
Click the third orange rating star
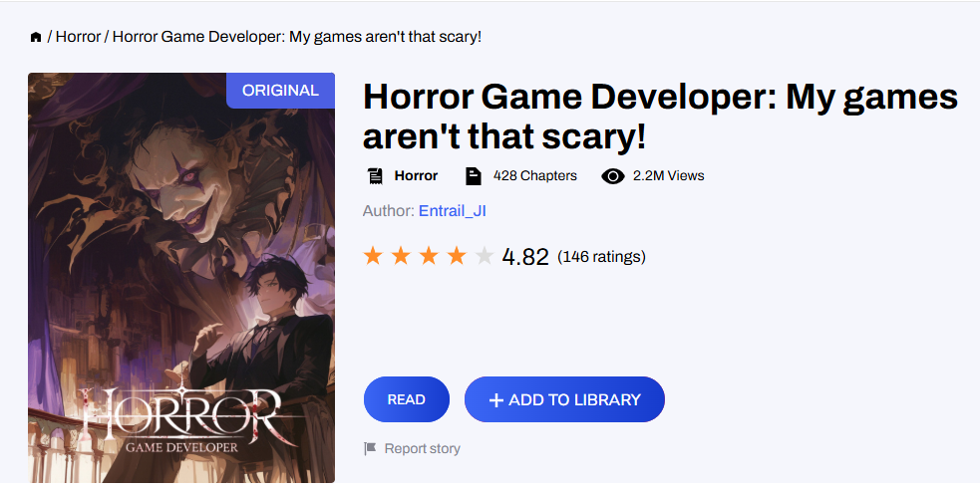(x=430, y=256)
